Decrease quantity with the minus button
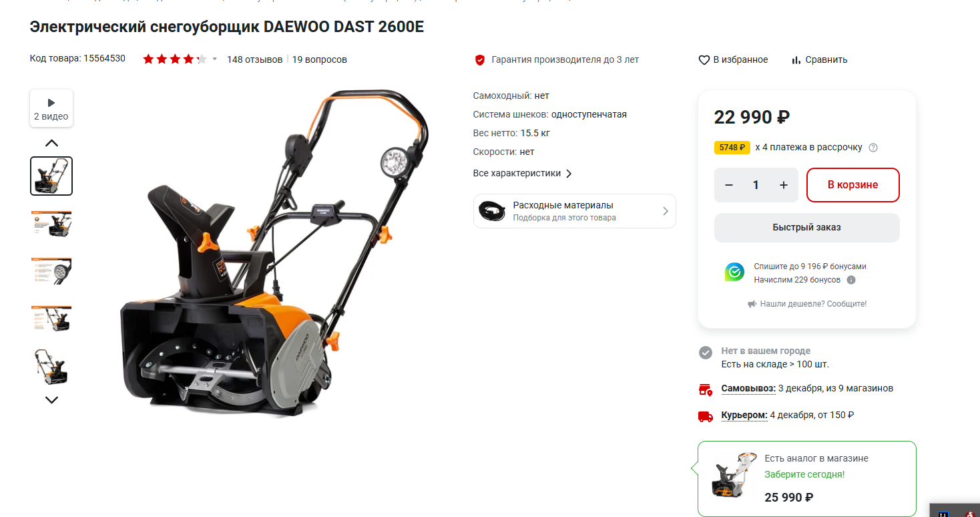 click(729, 185)
